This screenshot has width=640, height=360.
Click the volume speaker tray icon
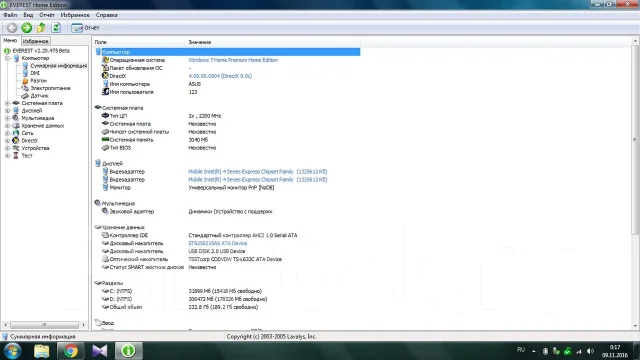click(x=590, y=351)
